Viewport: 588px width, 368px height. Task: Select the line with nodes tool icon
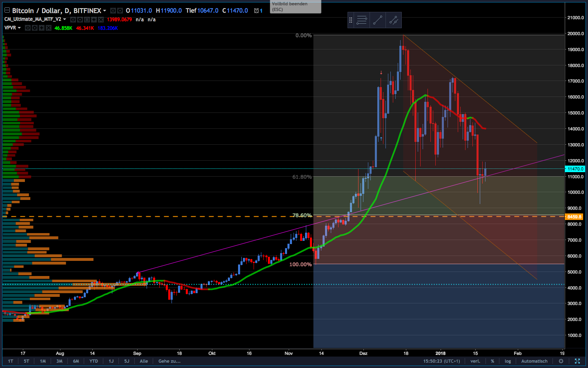point(394,20)
